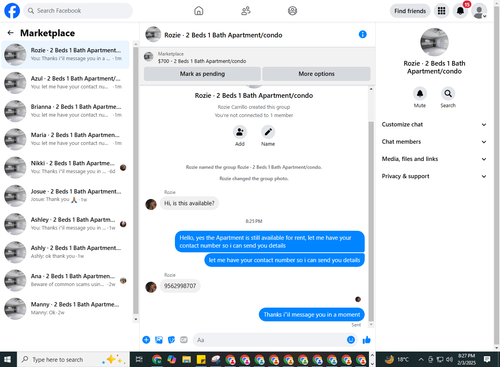
Task: Open Sticky Notes from the taskbar
Action: point(201,359)
